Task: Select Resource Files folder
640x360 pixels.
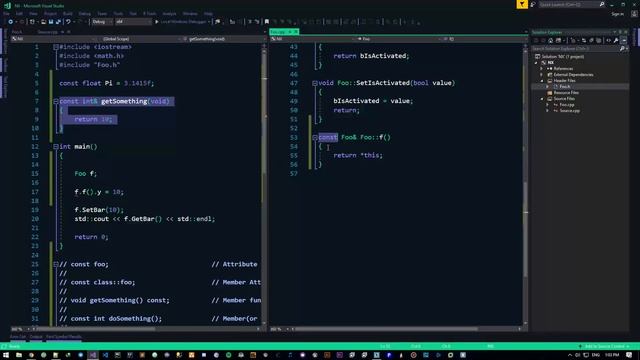Action: tap(566, 93)
